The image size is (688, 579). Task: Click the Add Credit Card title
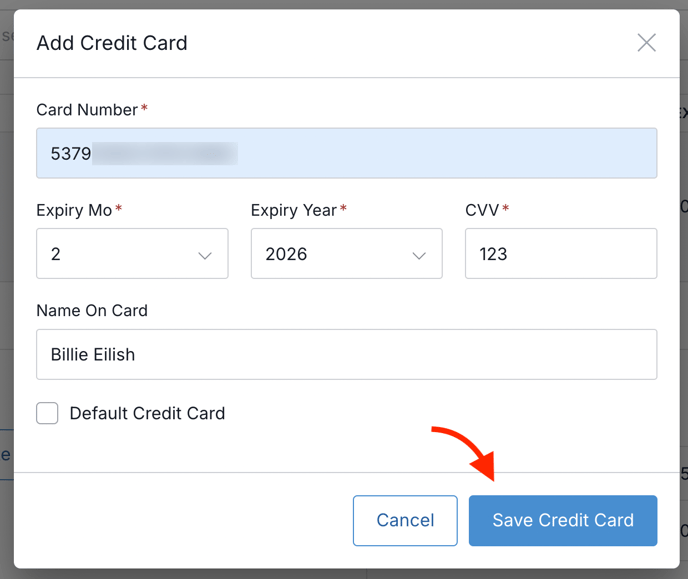112,43
